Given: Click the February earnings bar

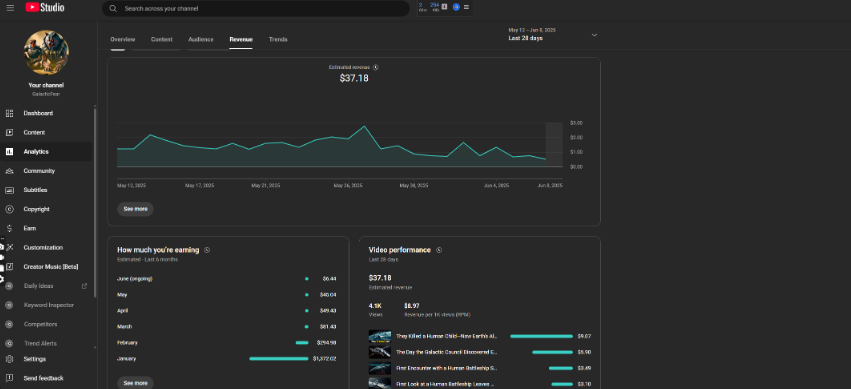Looking at the screenshot, I should [x=302, y=343].
